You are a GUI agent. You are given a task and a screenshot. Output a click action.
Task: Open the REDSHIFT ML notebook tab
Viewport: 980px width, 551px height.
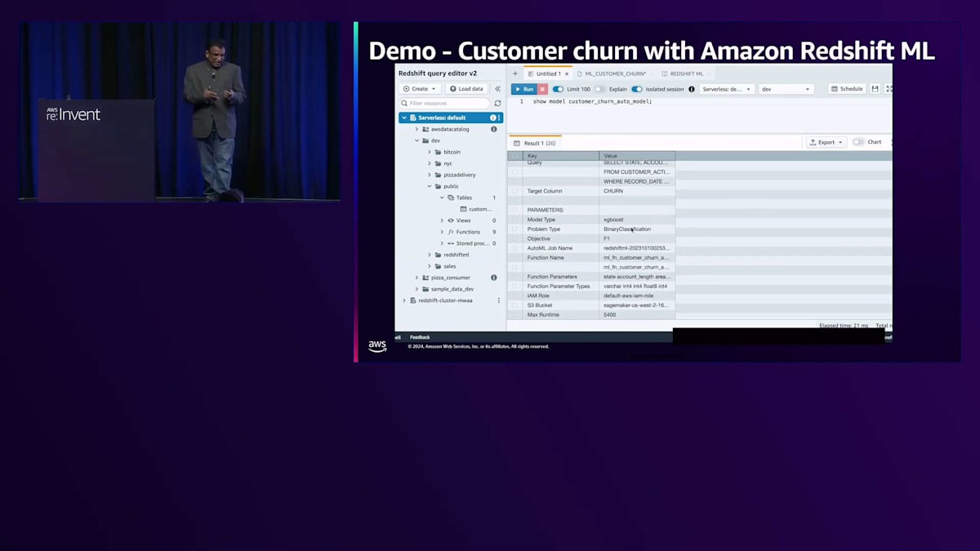tap(686, 73)
